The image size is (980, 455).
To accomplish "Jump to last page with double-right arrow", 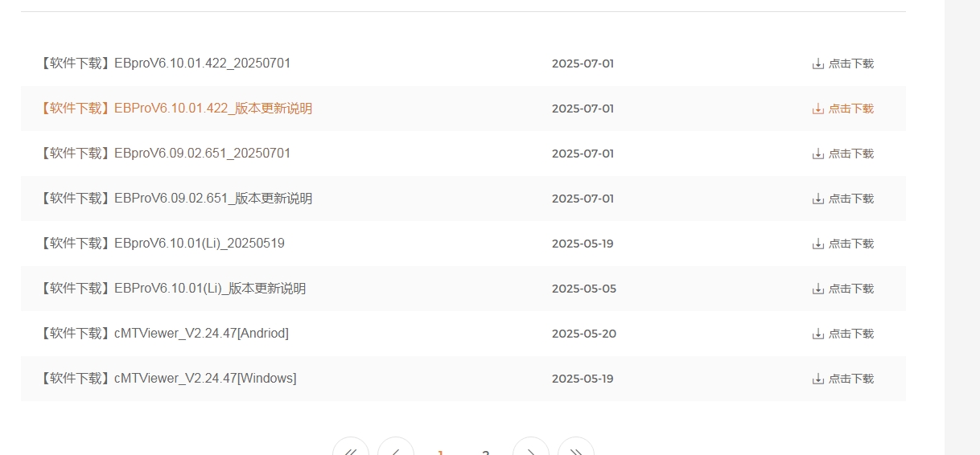I will (x=576, y=449).
